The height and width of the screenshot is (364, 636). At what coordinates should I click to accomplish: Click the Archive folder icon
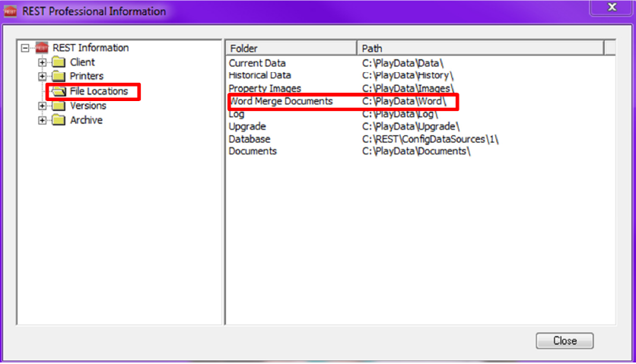coord(59,120)
